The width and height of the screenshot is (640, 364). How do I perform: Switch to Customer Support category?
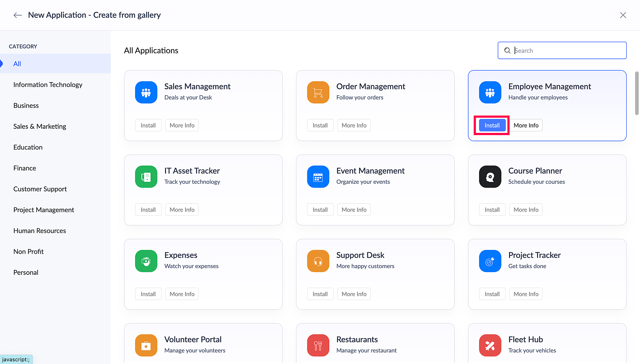(40, 189)
